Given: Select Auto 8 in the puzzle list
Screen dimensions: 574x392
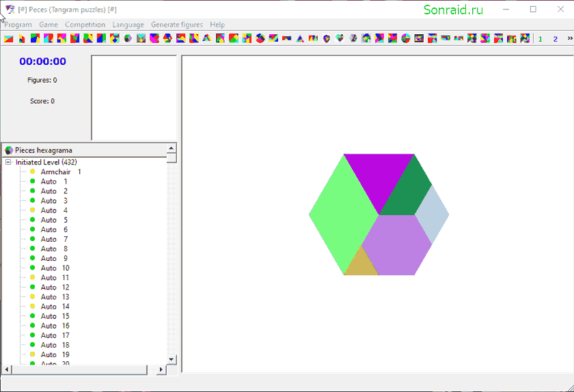Looking at the screenshot, I should tap(54, 249).
